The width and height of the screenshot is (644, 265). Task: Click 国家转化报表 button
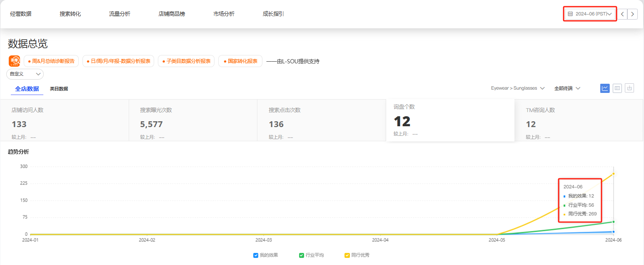[240, 61]
